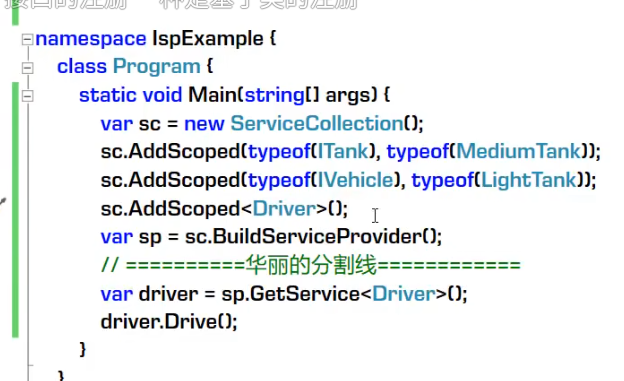Click the Main method name
This screenshot has width=624, height=381.
tap(212, 95)
